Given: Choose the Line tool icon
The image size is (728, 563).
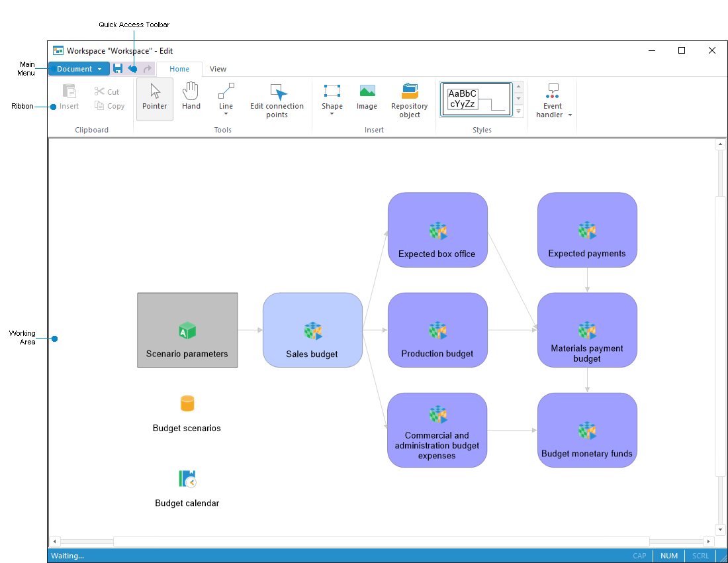Looking at the screenshot, I should click(x=226, y=91).
